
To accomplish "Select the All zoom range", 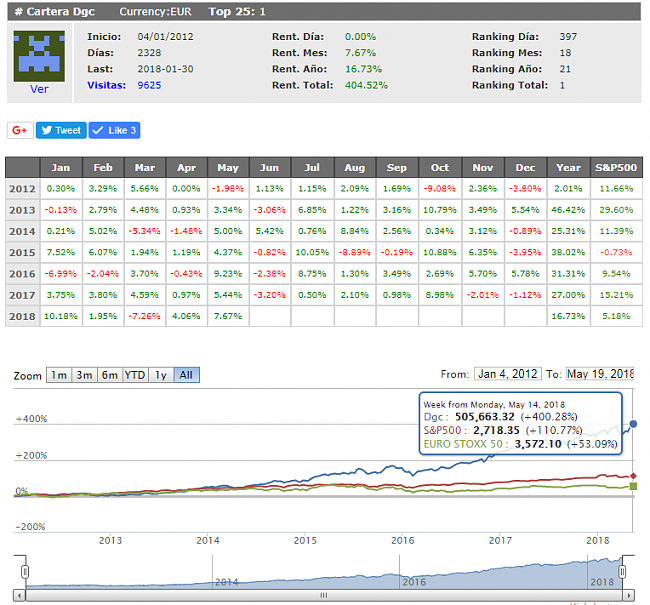I will 186,375.
